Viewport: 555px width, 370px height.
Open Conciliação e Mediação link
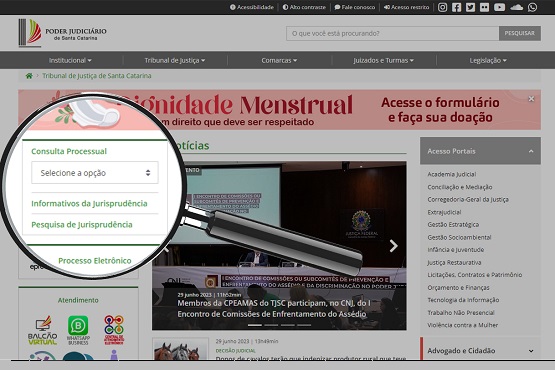tap(459, 187)
